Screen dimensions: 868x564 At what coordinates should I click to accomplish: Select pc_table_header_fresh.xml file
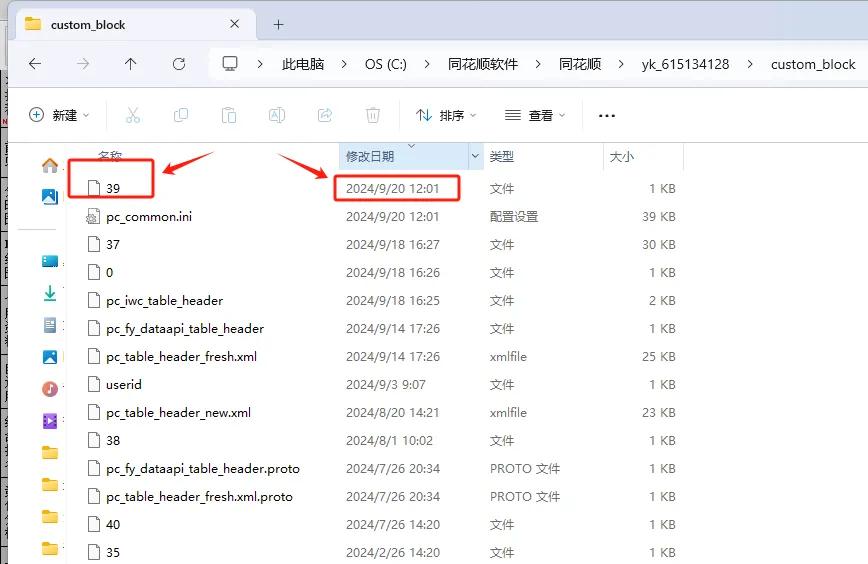click(182, 356)
